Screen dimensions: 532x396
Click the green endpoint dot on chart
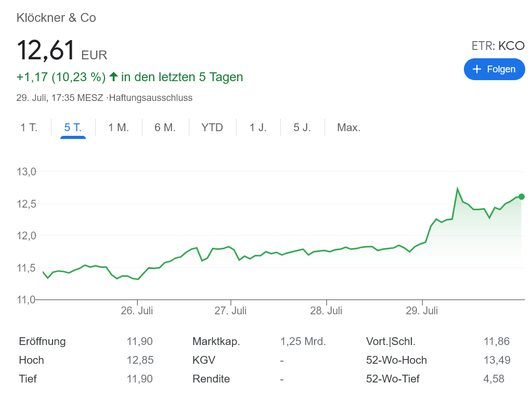click(522, 197)
